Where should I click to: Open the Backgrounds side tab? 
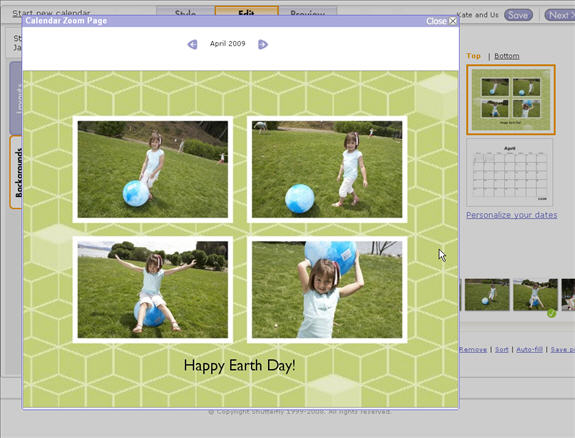16,172
